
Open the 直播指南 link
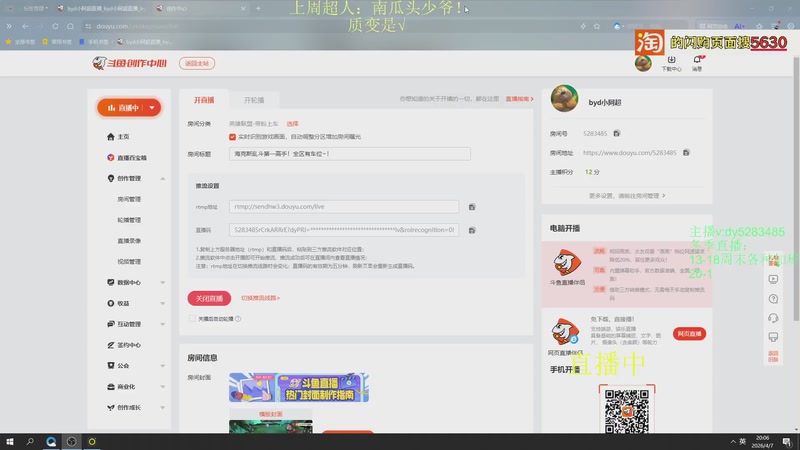[x=519, y=99]
